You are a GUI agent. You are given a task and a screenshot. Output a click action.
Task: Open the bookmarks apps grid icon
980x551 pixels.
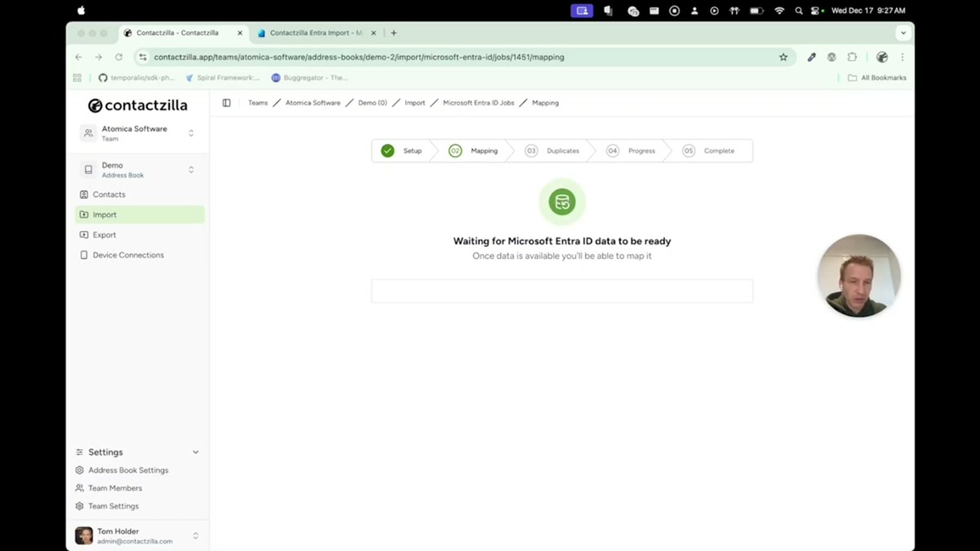point(77,78)
